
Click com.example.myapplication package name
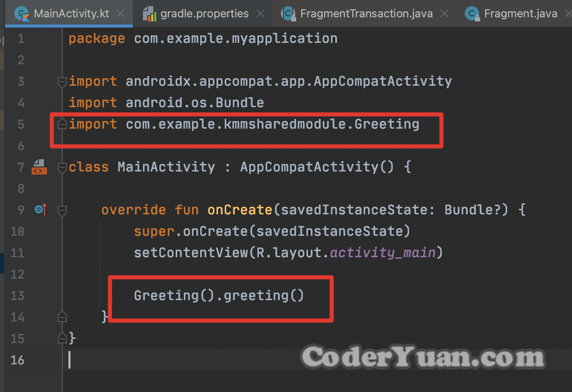pyautogui.click(x=235, y=39)
